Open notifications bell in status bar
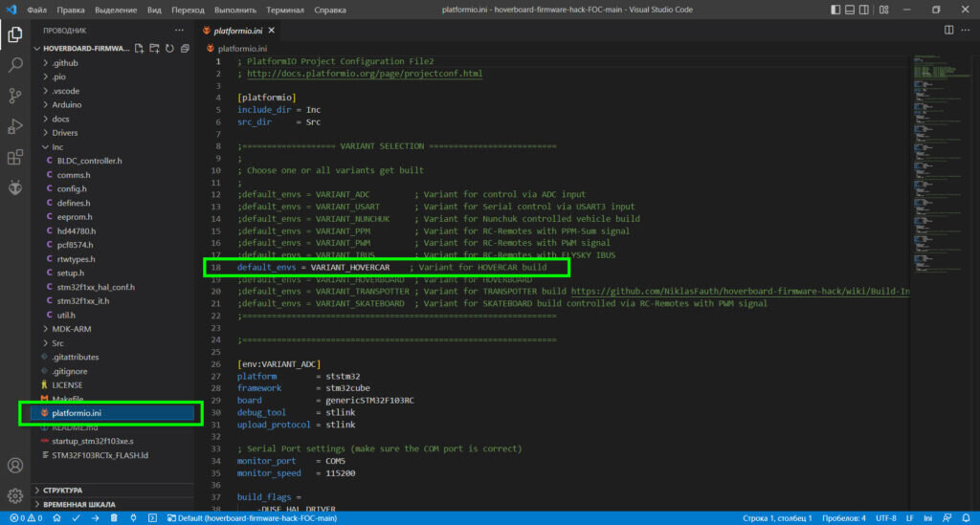 click(967, 518)
